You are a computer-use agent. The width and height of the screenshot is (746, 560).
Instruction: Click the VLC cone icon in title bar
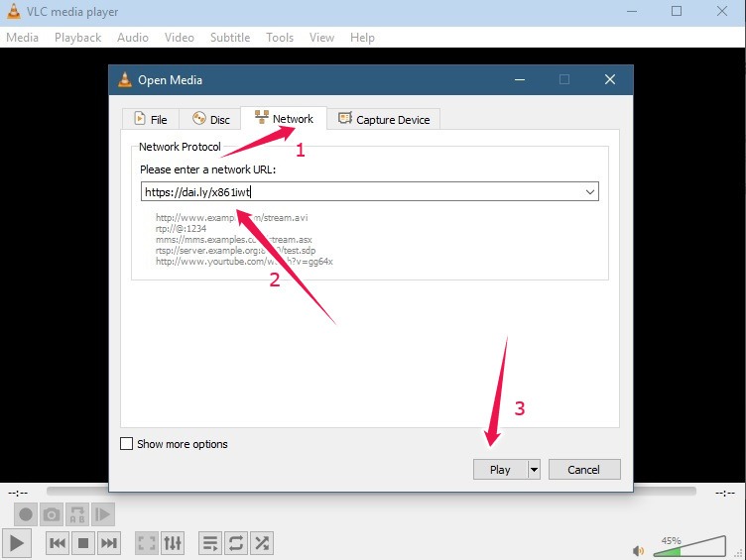(14, 12)
